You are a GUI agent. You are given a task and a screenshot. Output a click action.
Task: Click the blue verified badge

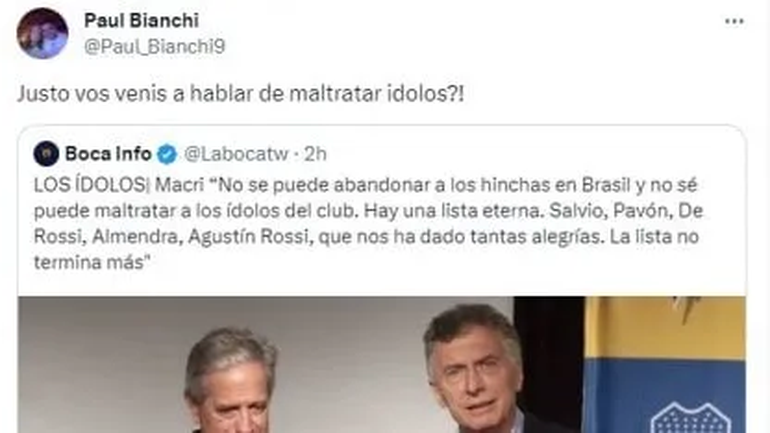(167, 154)
